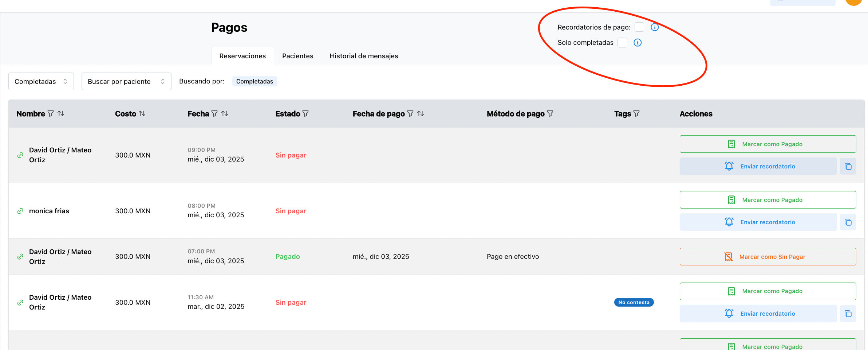Filter the Tags column
Screen dimensions: 868x350
[636, 114]
